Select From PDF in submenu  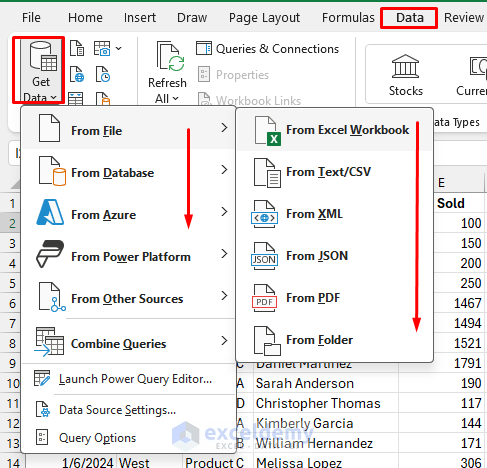click(334, 298)
